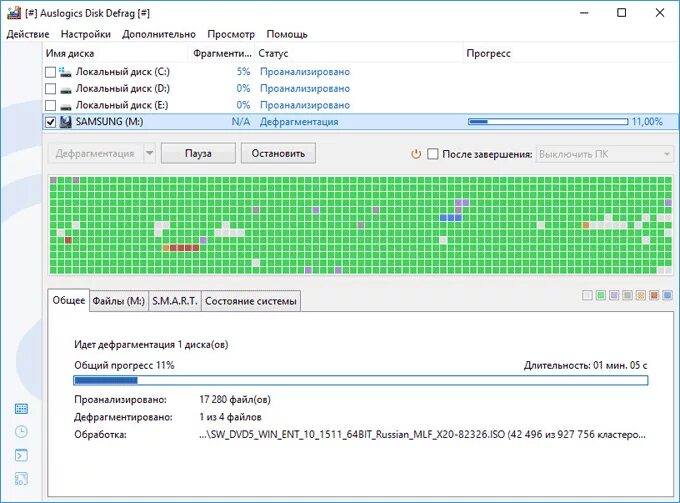
Task: Click the processing ISO file path text
Action: pos(422,434)
